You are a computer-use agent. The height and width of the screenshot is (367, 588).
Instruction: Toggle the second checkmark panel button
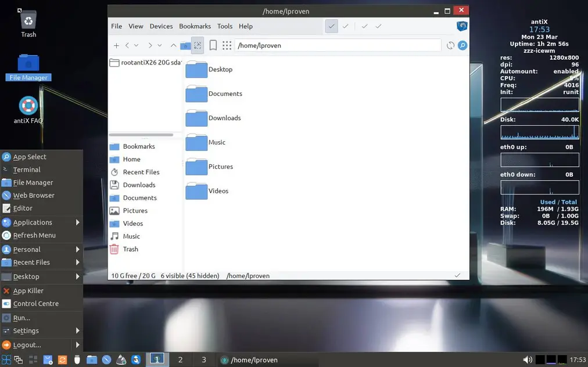pos(345,26)
